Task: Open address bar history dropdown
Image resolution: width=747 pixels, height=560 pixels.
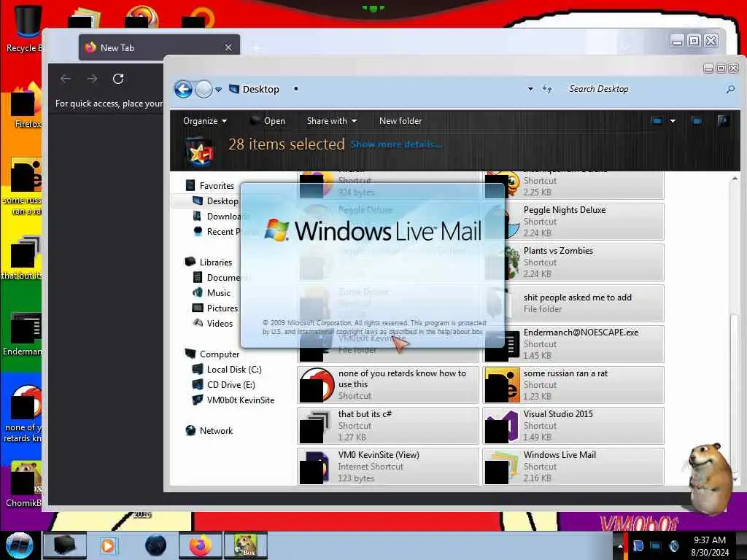Action: [x=530, y=89]
